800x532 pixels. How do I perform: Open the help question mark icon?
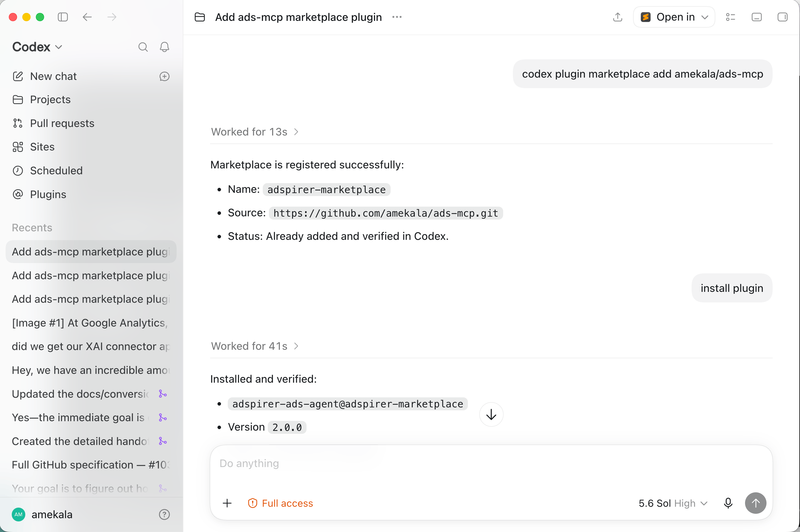click(165, 515)
